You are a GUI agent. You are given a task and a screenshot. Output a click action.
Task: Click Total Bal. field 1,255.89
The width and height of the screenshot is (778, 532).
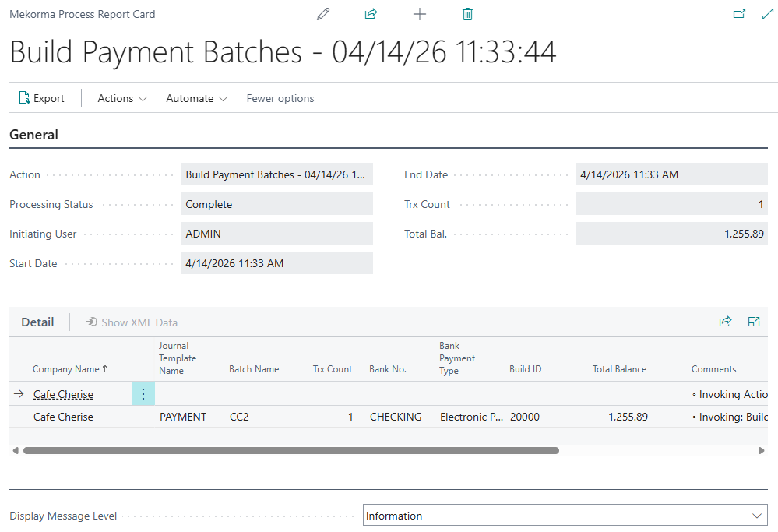[672, 234]
